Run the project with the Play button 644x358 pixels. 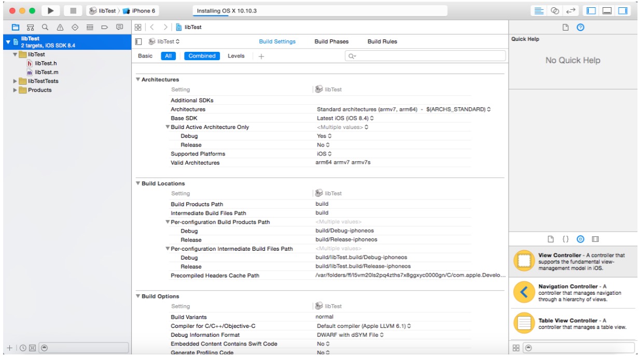point(50,11)
